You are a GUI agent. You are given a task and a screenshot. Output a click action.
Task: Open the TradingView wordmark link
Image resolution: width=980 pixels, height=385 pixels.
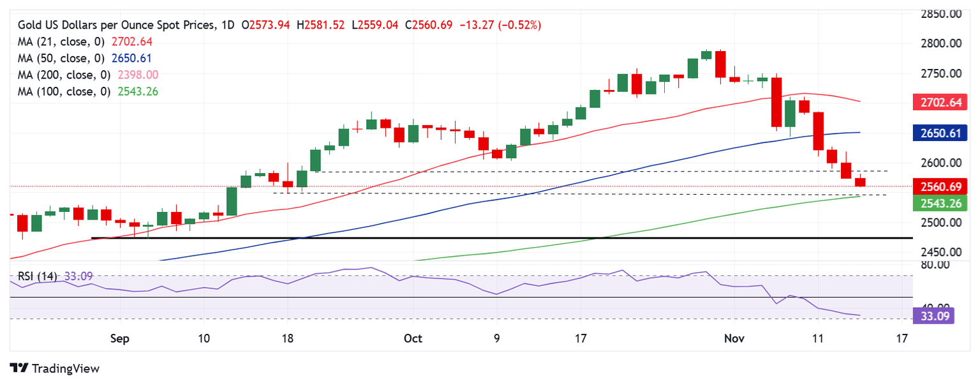point(65,368)
